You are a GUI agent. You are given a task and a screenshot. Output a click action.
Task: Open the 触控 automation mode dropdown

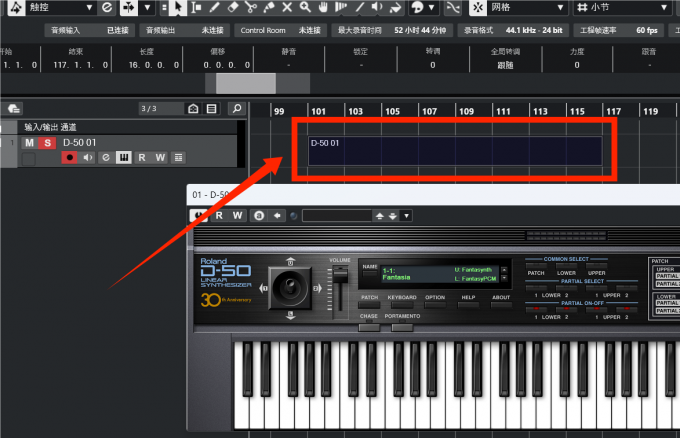(60, 7)
